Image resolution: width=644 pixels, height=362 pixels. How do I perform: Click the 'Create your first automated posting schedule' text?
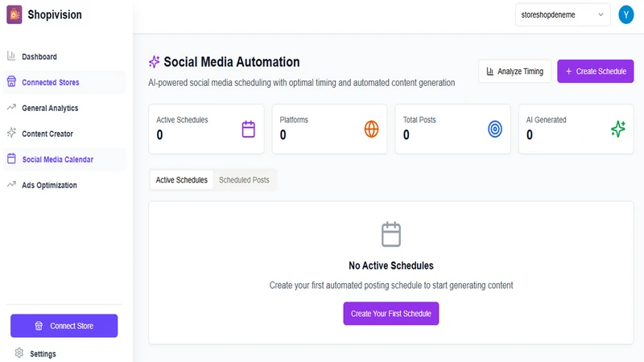pos(391,286)
